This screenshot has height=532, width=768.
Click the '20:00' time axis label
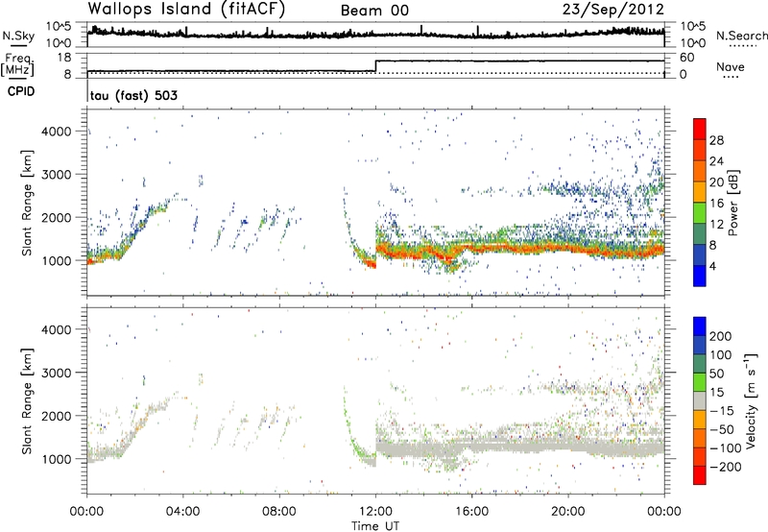click(x=568, y=512)
